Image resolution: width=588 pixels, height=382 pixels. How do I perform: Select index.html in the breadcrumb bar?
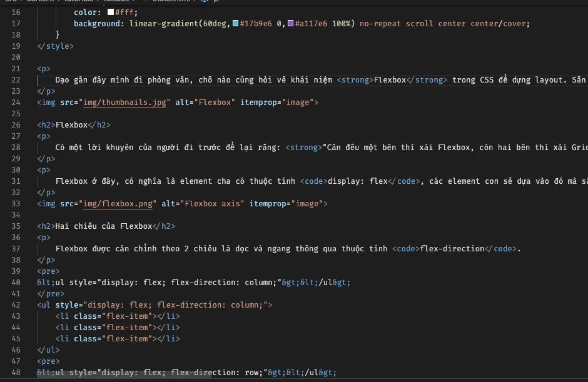point(172,2)
